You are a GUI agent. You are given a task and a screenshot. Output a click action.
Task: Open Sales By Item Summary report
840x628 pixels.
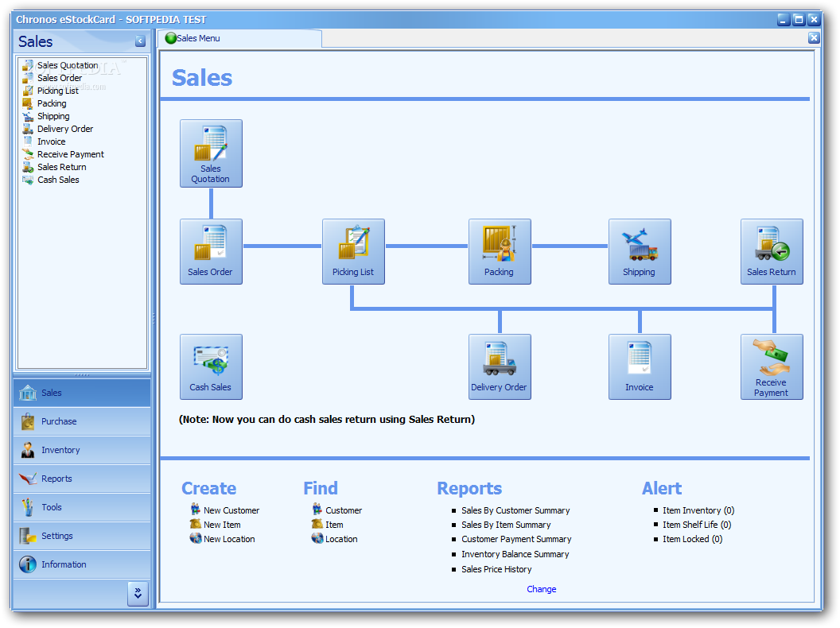click(x=506, y=525)
